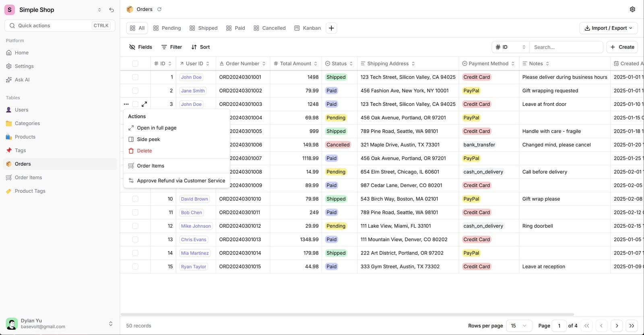Select Delete in the Actions menu
Viewport: 644px width, 335px height.
point(144,151)
